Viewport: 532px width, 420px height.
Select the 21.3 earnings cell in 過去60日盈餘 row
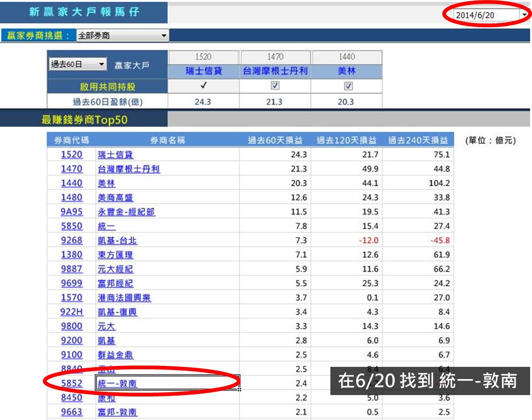pos(275,102)
